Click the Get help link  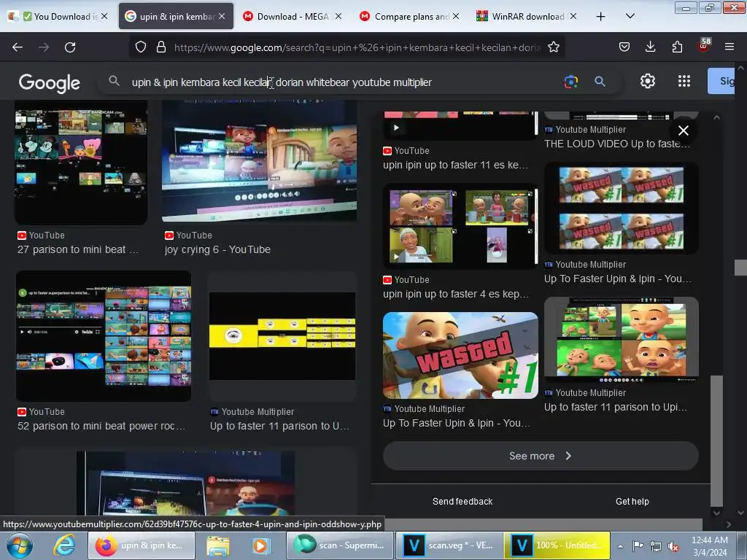tap(632, 501)
